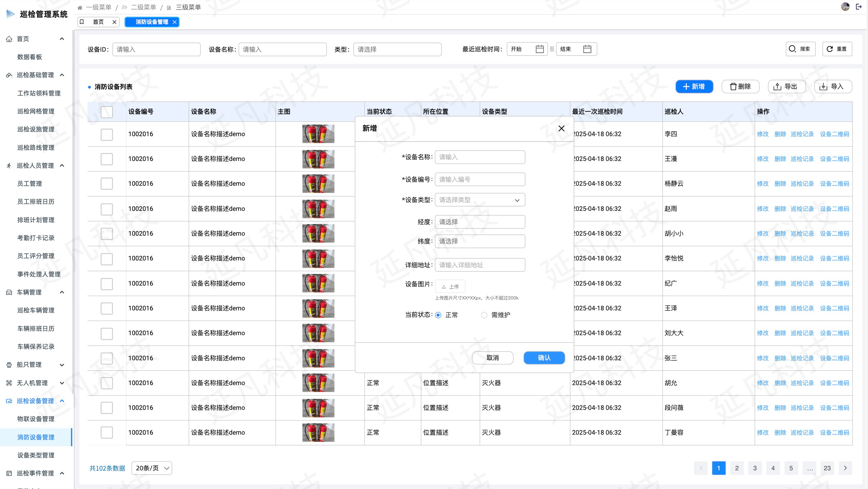This screenshot has width=868, height=489.
Task: Click the 上传 image button
Action: [450, 287]
